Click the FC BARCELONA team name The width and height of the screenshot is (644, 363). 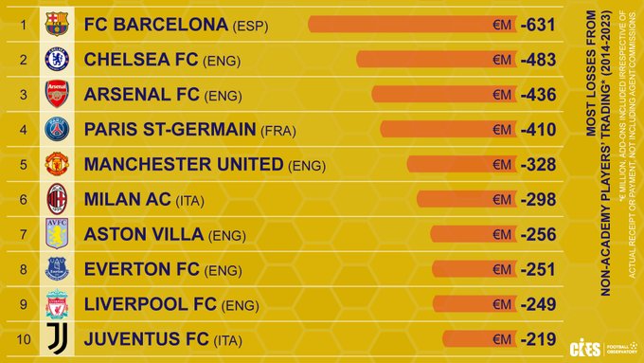(x=156, y=25)
